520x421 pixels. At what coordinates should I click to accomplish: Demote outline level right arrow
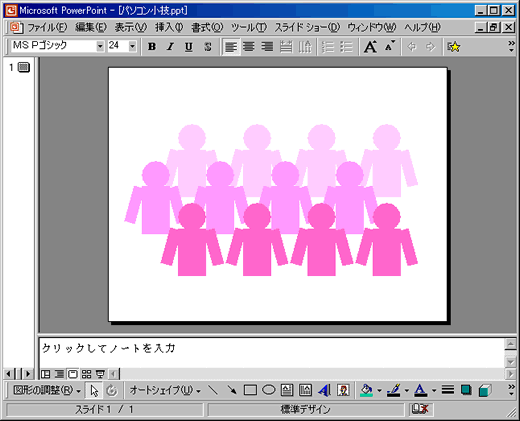[430, 46]
